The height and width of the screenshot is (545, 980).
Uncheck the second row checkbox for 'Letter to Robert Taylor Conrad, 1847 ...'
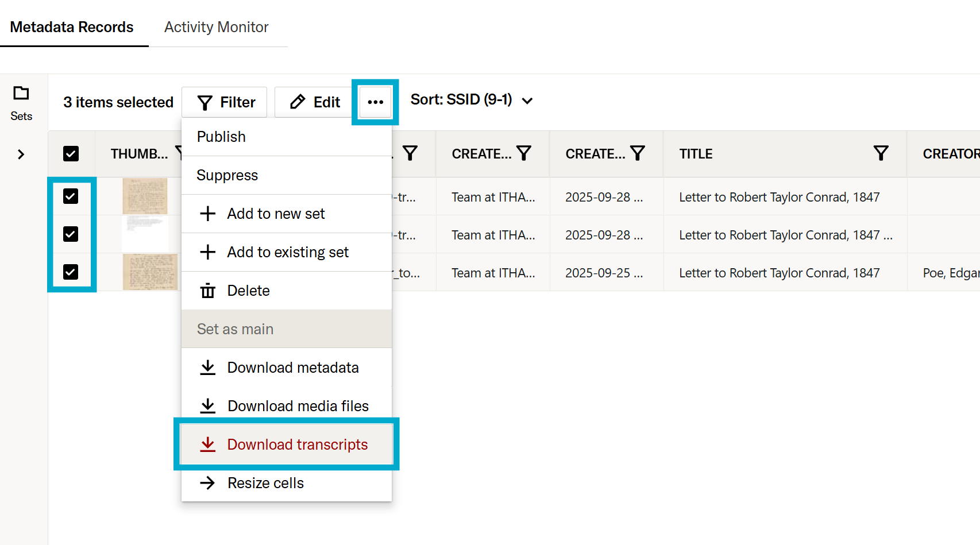click(x=71, y=234)
